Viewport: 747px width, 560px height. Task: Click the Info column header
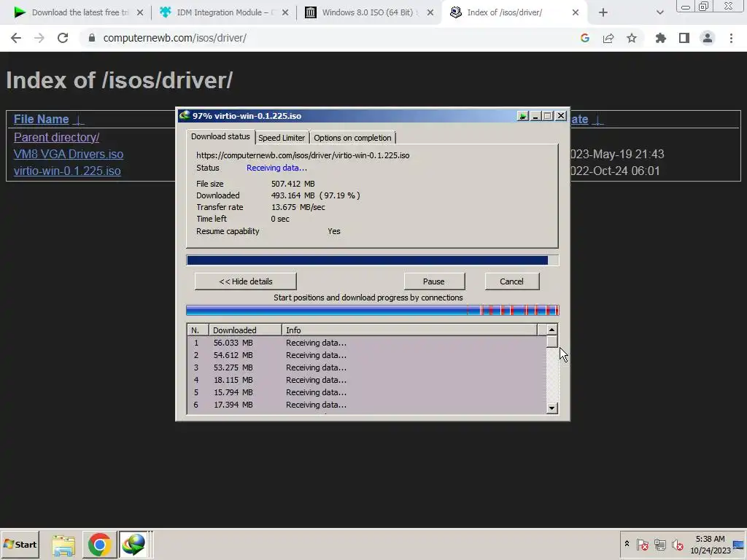[409, 330]
